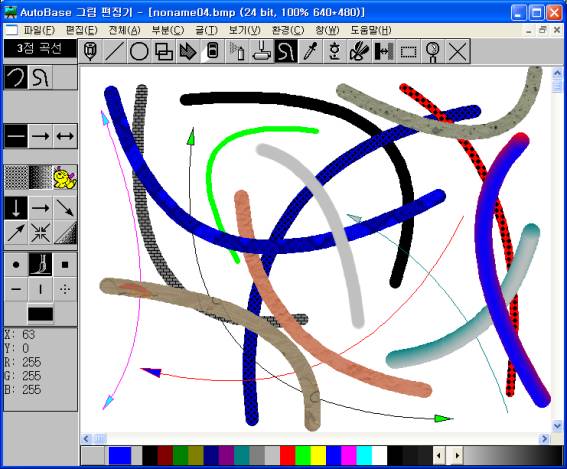The image size is (567, 469).
Task: Choose the single arrow line end style
Action: point(40,136)
